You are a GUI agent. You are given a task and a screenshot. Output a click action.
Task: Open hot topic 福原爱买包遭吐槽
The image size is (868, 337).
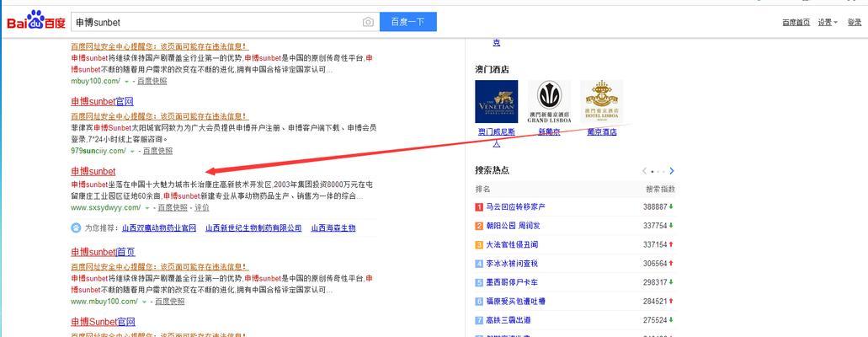click(x=516, y=301)
